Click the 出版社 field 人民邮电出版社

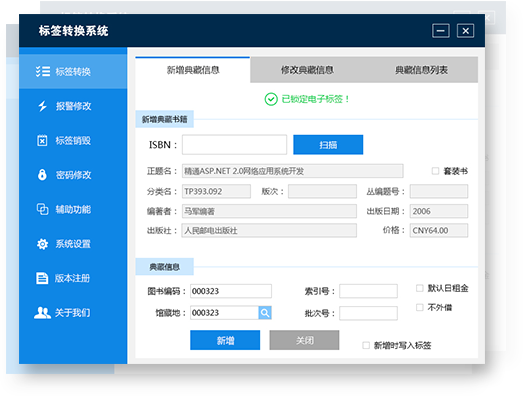point(269,231)
